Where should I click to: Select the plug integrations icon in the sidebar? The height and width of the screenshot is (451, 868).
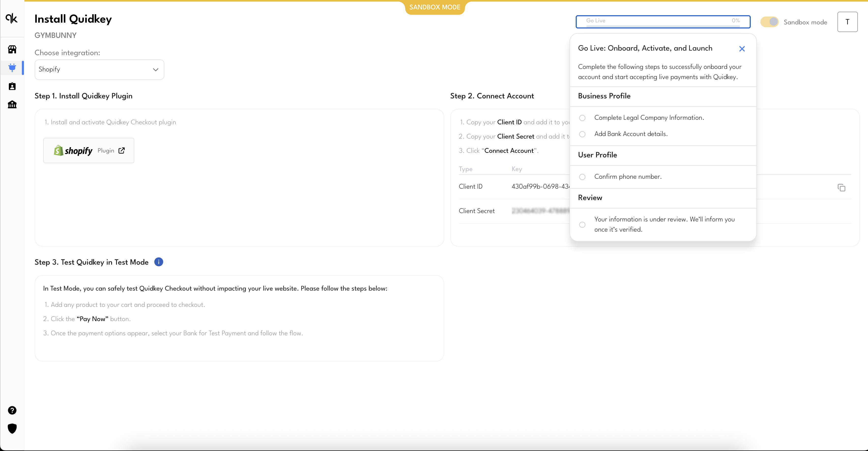click(x=12, y=68)
